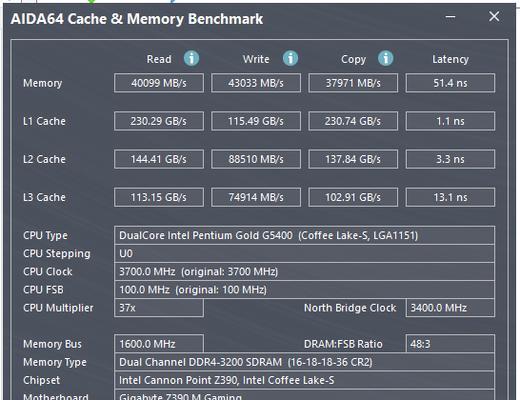Viewport: 520px width, 400px height.
Task: Click the Read info icon
Action: tap(192, 58)
